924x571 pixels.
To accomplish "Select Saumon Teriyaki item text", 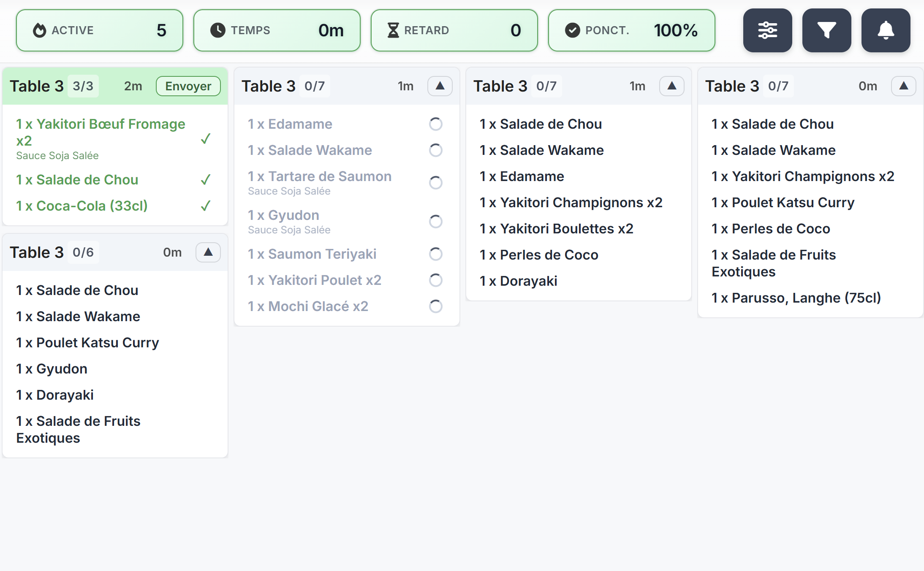I will pos(312,254).
